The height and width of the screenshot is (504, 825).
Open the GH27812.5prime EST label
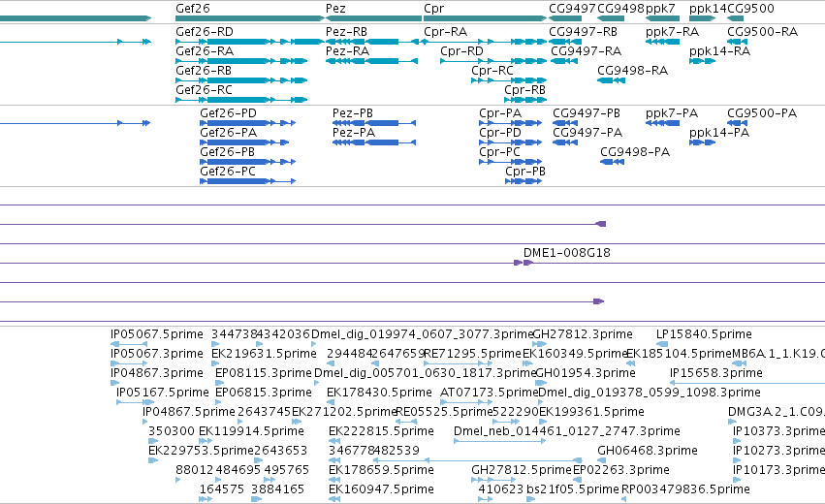click(x=521, y=470)
